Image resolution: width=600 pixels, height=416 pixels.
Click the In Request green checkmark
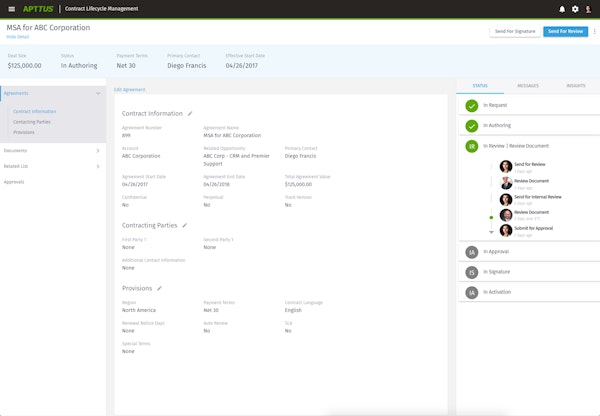tap(471, 105)
